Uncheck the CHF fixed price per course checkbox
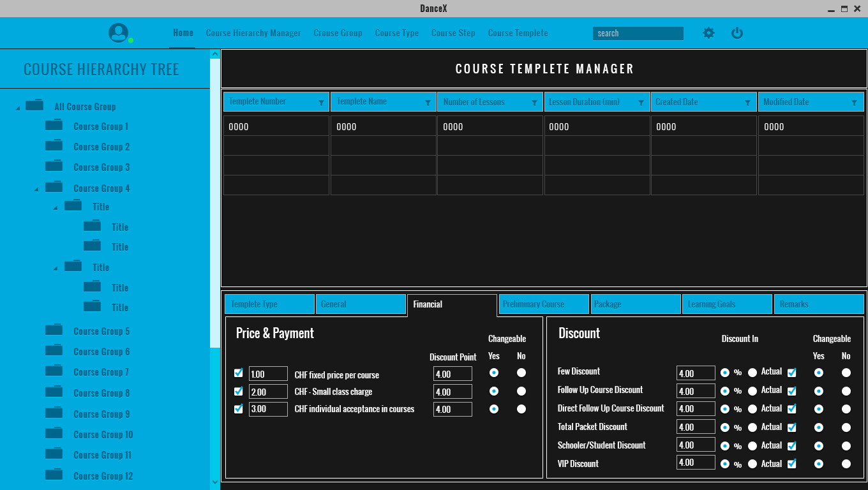 pyautogui.click(x=239, y=373)
